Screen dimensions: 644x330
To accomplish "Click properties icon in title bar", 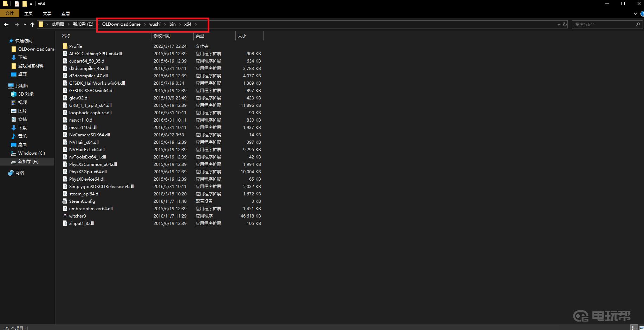I will [17, 4].
